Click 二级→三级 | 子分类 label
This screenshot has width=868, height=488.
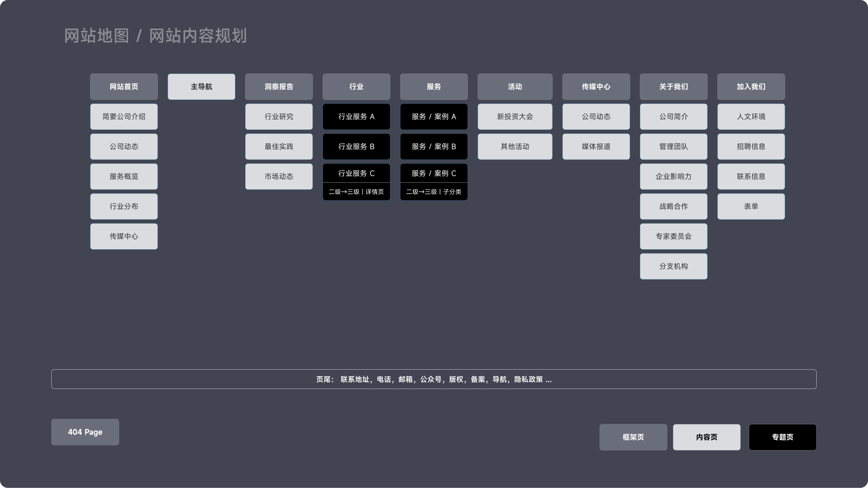coord(434,192)
